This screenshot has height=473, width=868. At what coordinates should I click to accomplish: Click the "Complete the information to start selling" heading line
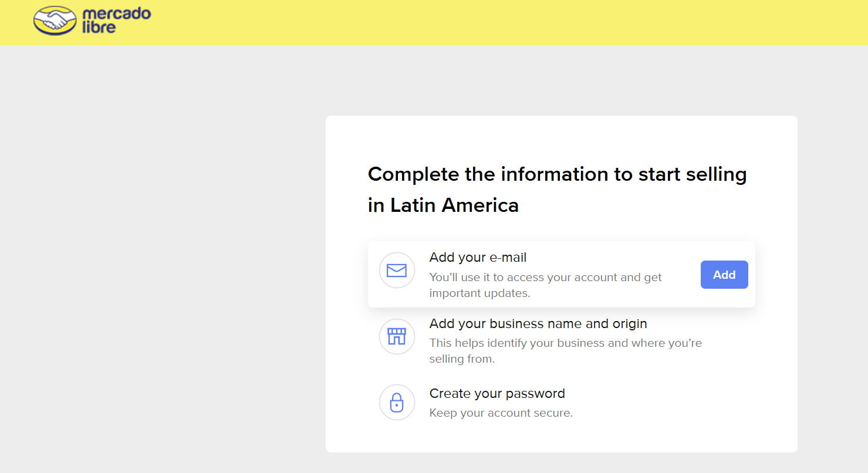coord(557,174)
